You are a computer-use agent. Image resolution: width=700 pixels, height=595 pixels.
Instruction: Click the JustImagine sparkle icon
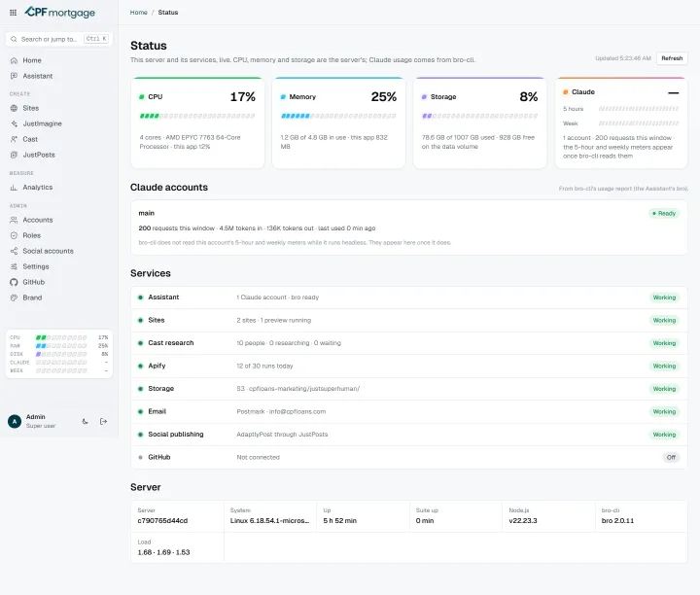click(x=14, y=123)
